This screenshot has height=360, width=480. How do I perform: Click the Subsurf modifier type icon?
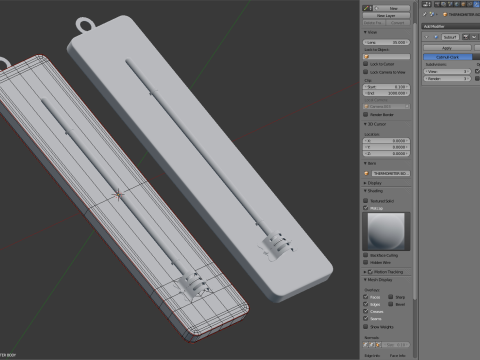(436, 37)
